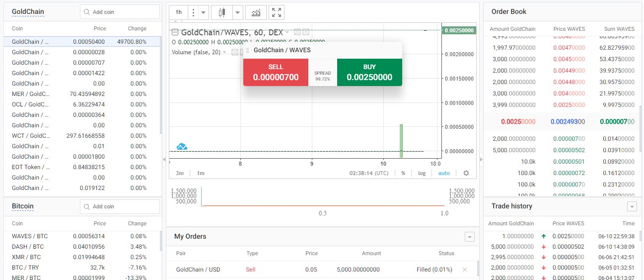This screenshot has height=280, width=644.
Task: Expand the GoldChain/WAVES, 60, DEX symbol dropdown
Action: 287,33
